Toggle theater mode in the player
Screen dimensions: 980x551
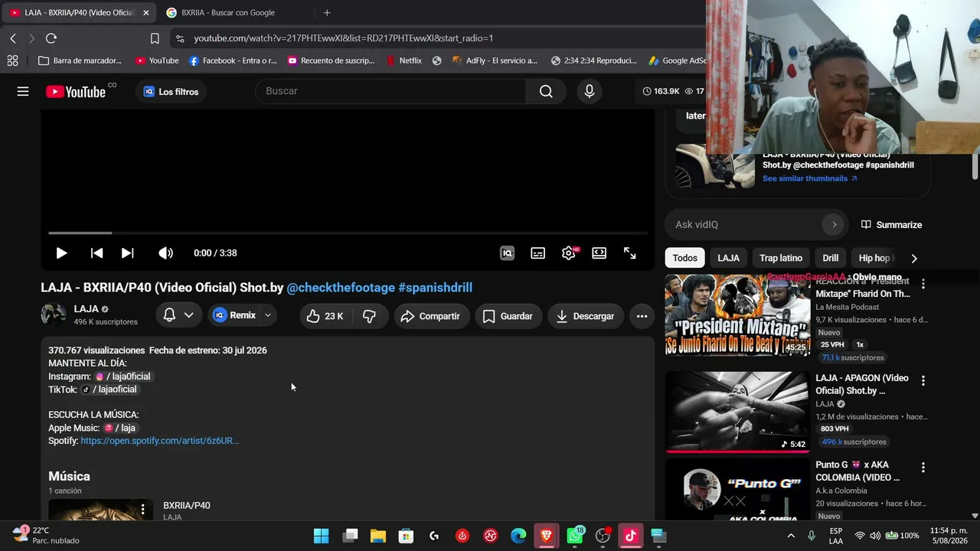click(x=599, y=253)
